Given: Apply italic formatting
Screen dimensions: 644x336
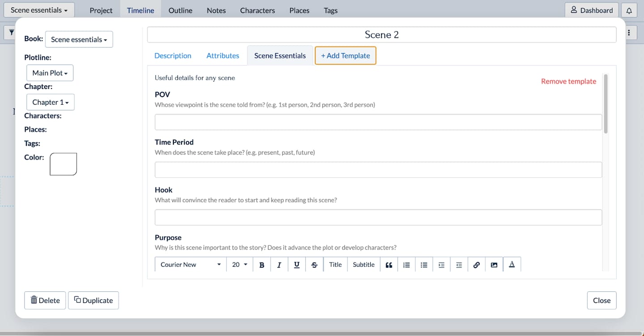Looking at the screenshot, I should [x=279, y=264].
